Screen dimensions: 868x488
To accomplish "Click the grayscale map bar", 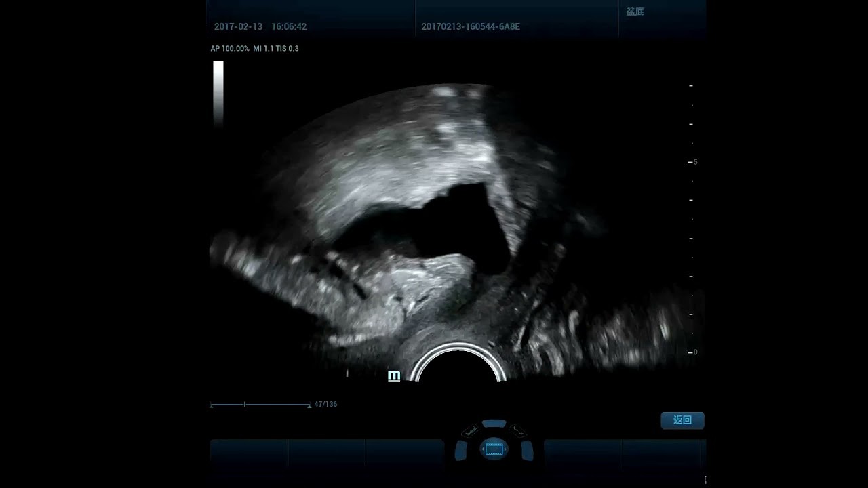I will click(218, 92).
